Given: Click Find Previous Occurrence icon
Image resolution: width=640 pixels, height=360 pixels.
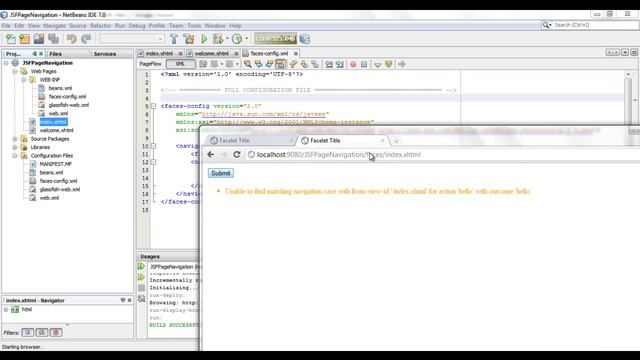Looking at the screenshot, I should 258,64.
